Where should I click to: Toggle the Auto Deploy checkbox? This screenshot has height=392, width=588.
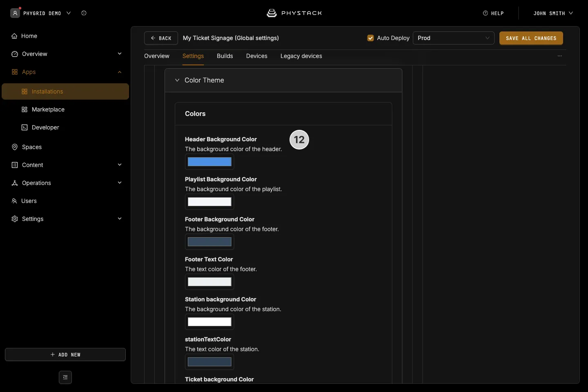tap(371, 38)
